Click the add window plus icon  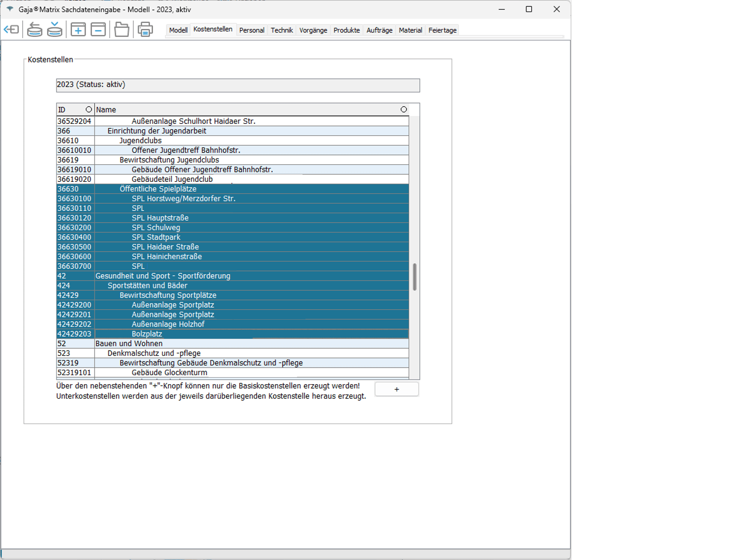click(x=78, y=30)
